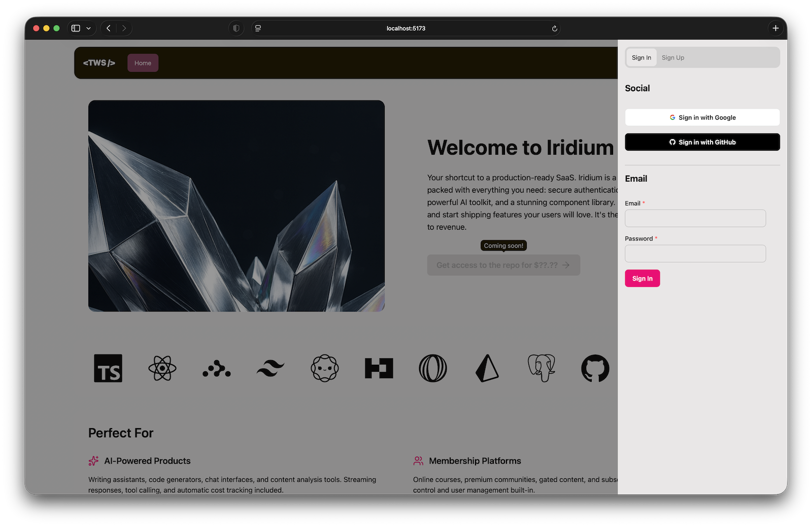The image size is (812, 527).
Task: Click the striped globe logo icon
Action: 433,368
